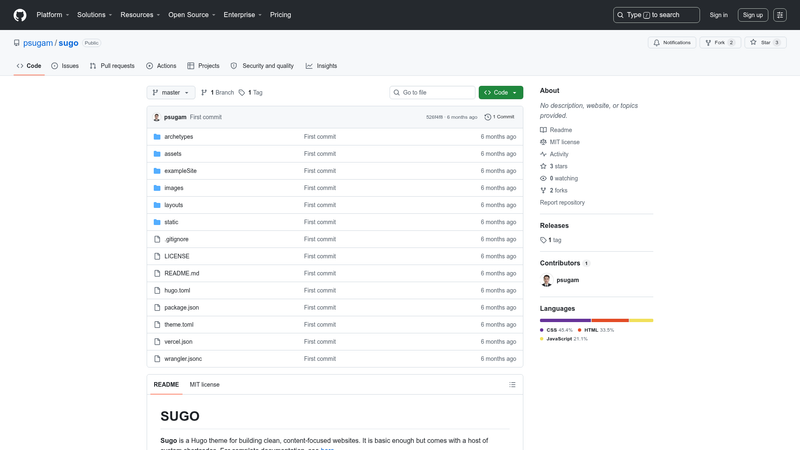
Task: Select the README tab
Action: [x=166, y=385]
